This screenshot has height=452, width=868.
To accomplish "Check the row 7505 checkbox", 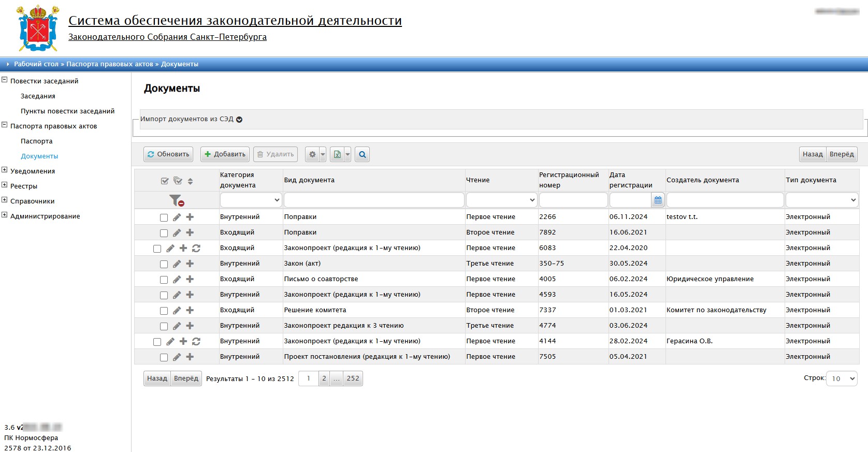I will coord(164,357).
